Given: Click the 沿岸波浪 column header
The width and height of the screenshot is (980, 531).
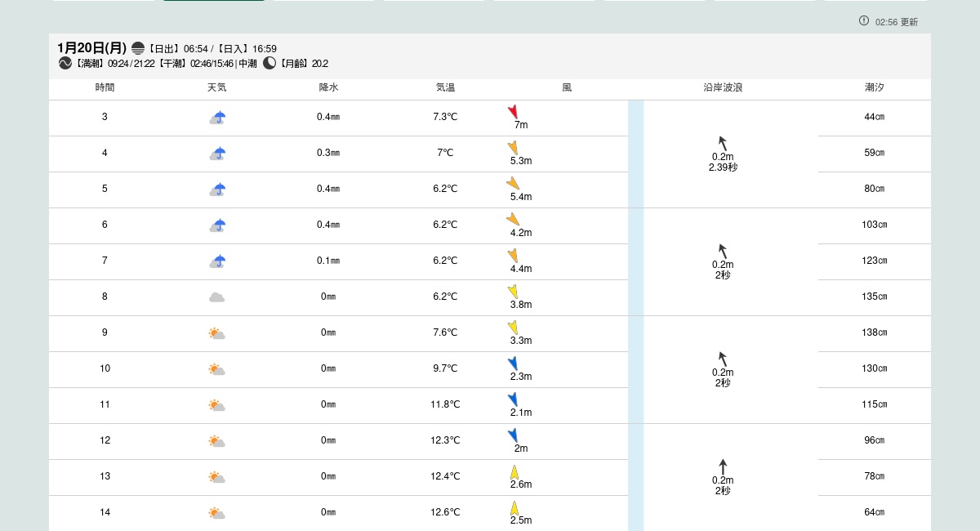Looking at the screenshot, I should tap(722, 87).
